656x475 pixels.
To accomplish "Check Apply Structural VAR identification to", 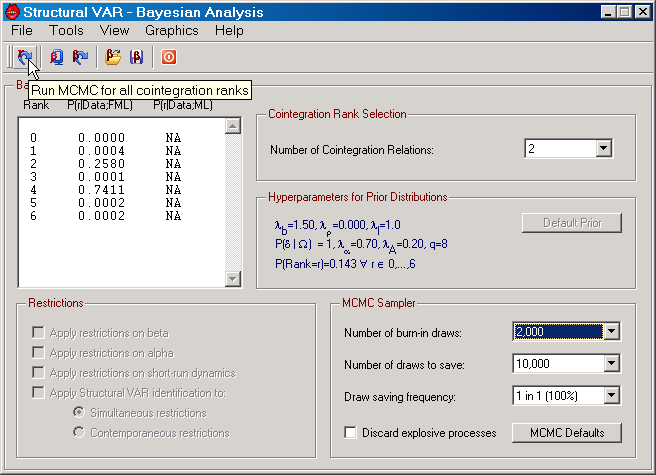I will (x=38, y=393).
